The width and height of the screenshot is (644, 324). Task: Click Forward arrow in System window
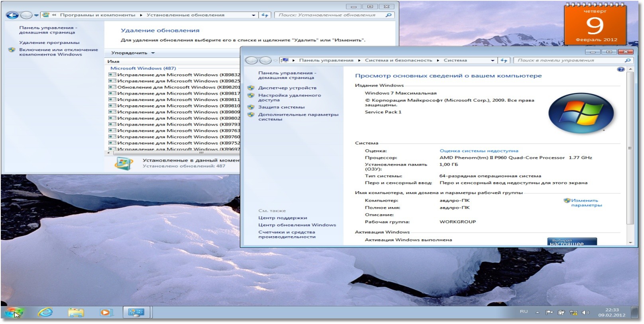coord(265,61)
